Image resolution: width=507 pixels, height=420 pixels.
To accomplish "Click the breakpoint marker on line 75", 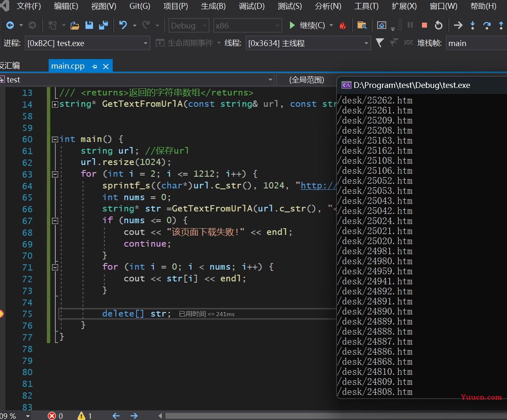I will [x=2, y=314].
